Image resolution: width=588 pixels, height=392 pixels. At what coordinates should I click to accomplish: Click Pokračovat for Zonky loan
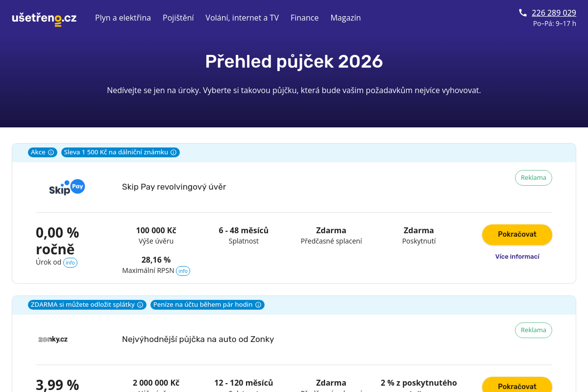[517, 385]
